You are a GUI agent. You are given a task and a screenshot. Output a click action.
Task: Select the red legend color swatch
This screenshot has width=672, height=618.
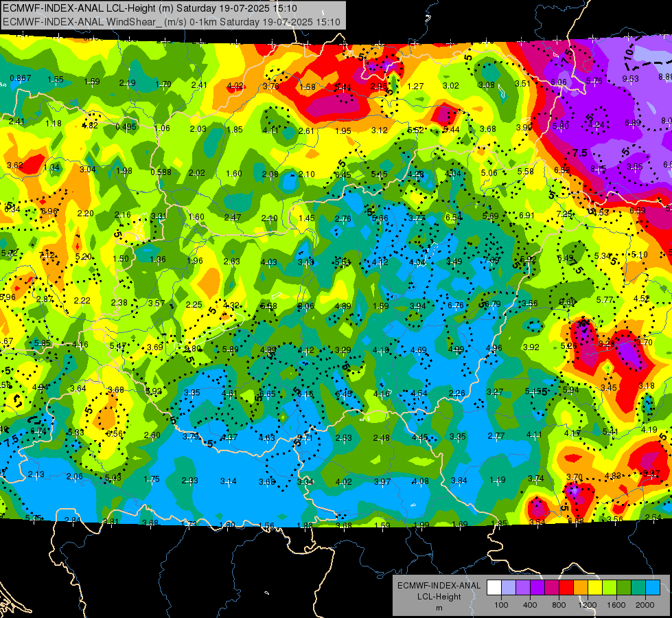566,588
